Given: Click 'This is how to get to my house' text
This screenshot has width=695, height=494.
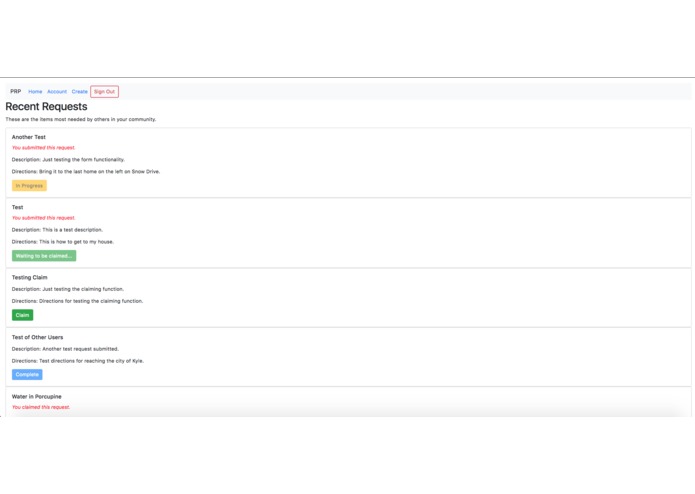Looking at the screenshot, I should point(63,242).
